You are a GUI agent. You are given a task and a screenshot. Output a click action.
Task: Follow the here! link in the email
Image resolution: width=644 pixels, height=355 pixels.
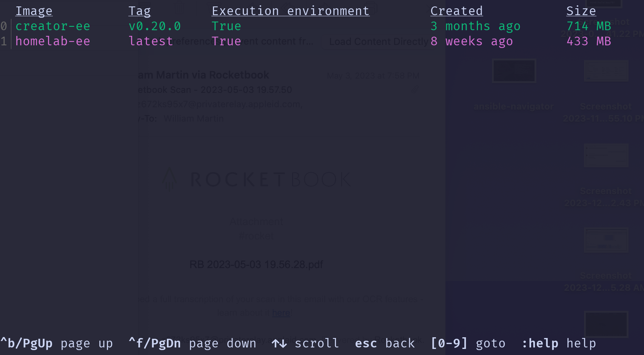point(281,312)
